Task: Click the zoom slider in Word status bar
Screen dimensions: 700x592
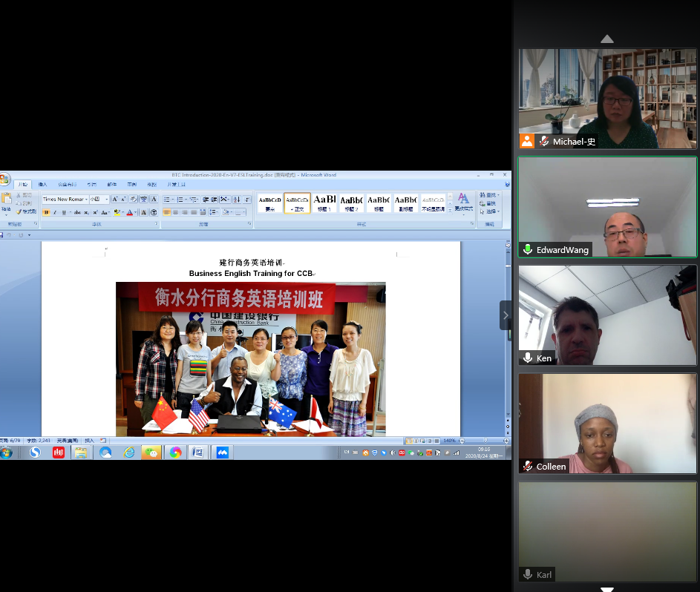Action: (485, 441)
